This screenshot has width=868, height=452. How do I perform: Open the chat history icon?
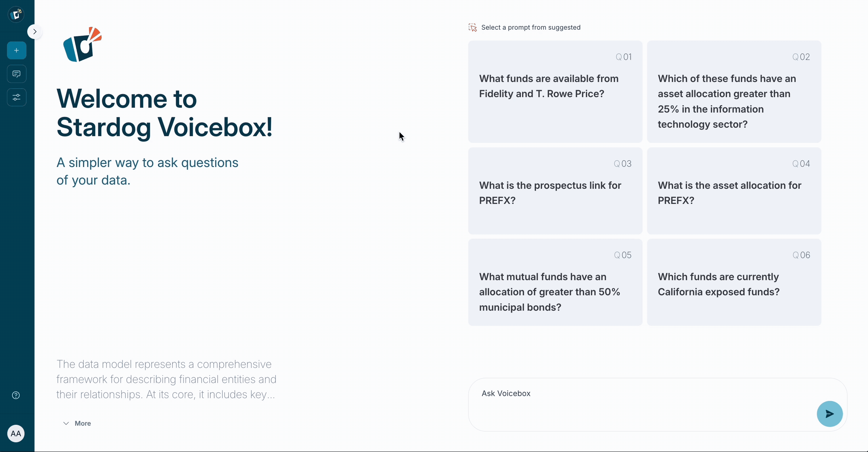(17, 74)
